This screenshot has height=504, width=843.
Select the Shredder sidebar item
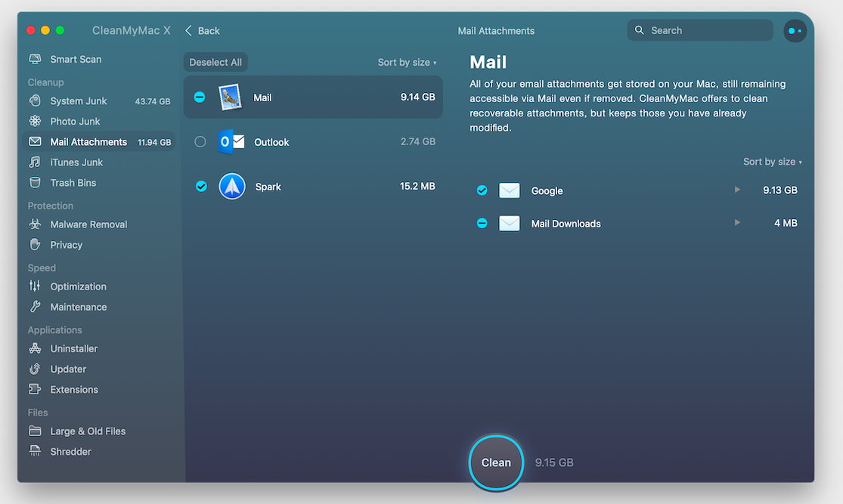coord(100,451)
